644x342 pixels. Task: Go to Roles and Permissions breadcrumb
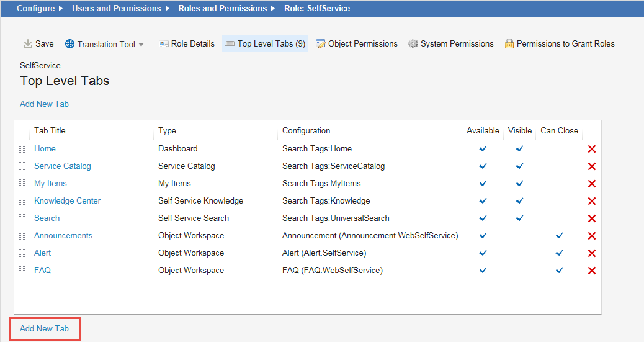[222, 9]
